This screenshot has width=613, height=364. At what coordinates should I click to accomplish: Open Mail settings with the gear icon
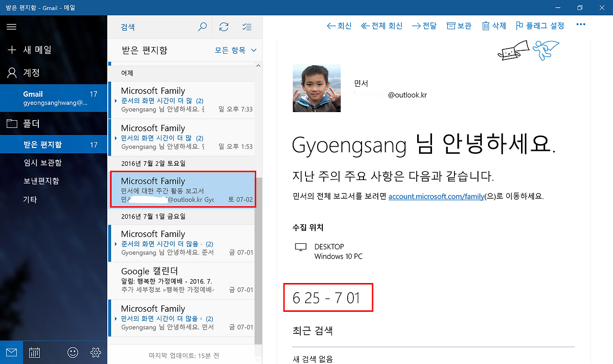95,352
